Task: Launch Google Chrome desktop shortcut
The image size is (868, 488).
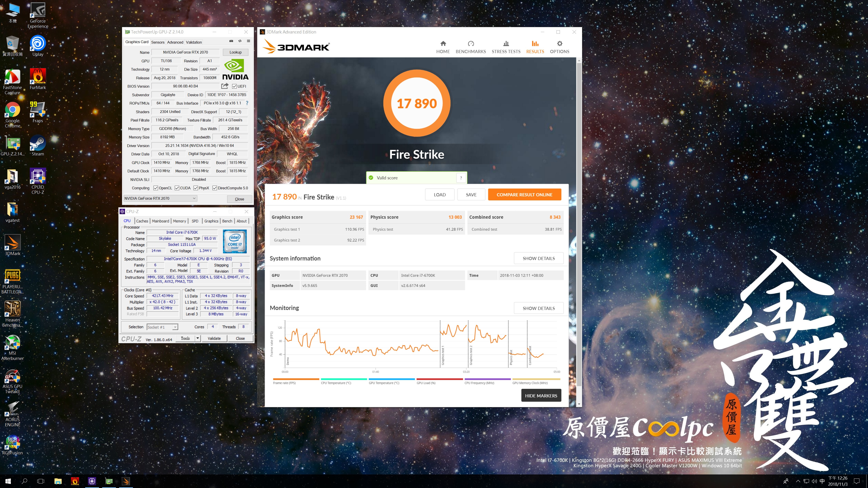Action: 12,115
